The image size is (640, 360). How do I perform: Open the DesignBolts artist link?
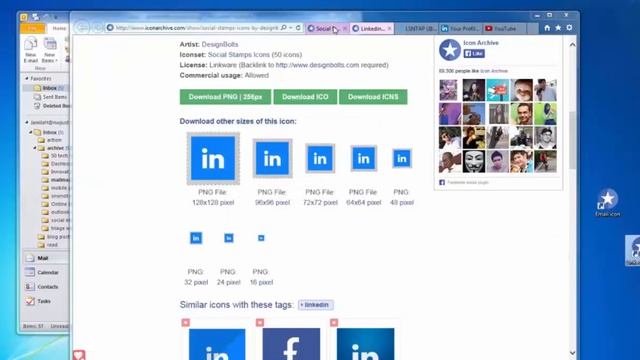tap(220, 44)
